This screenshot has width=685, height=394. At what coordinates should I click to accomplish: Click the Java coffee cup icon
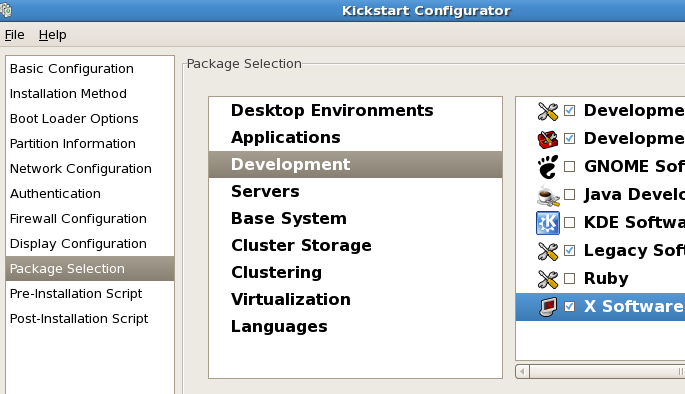click(547, 195)
